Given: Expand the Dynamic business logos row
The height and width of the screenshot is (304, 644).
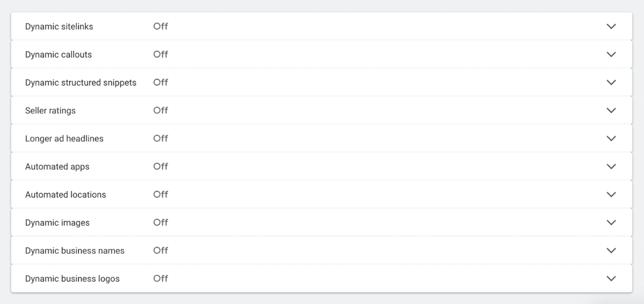Looking at the screenshot, I should coord(611,278).
